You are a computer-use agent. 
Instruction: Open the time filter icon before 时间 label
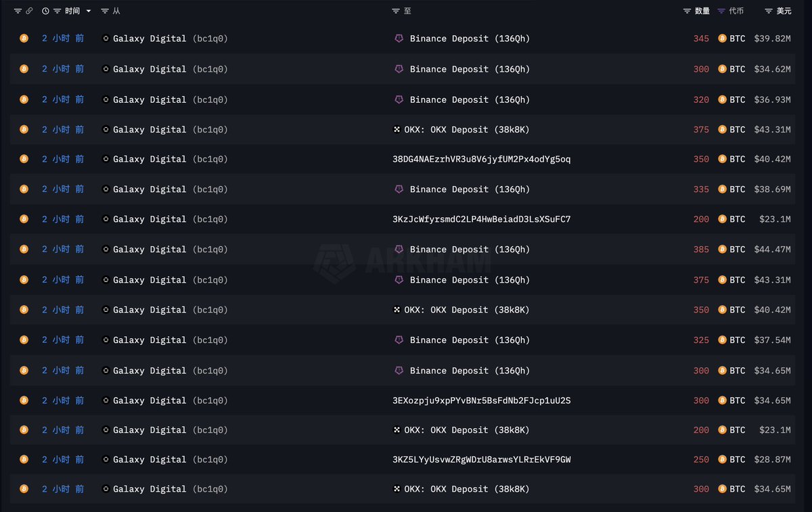[x=58, y=11]
